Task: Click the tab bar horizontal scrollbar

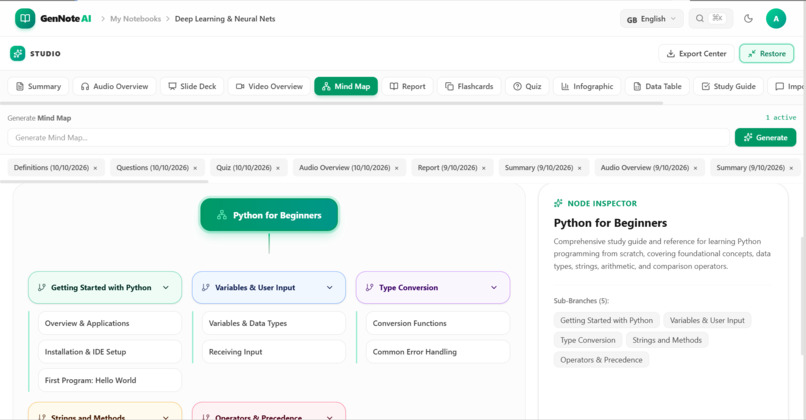Action: click(x=332, y=103)
